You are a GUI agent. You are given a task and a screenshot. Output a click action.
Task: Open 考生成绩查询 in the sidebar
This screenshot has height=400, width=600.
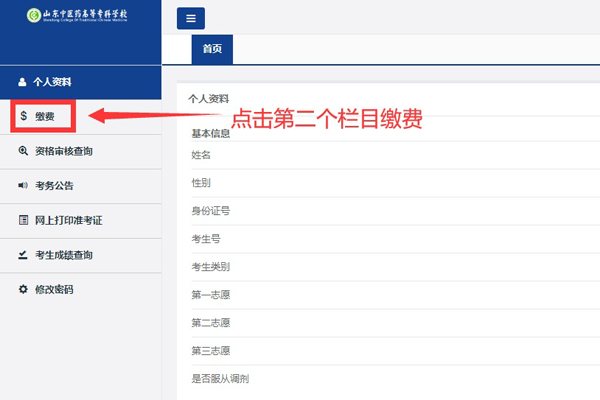point(80,255)
